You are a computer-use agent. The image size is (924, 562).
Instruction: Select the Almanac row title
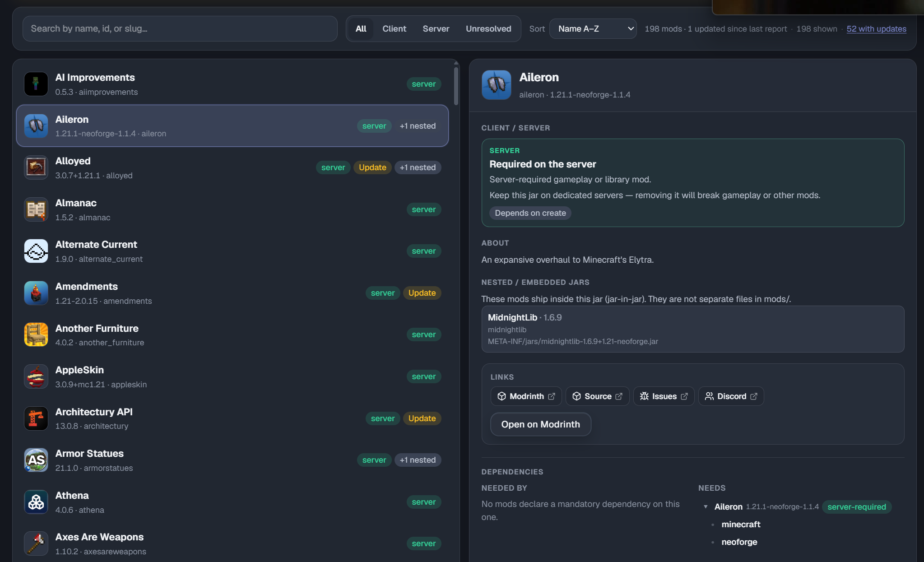click(x=76, y=203)
